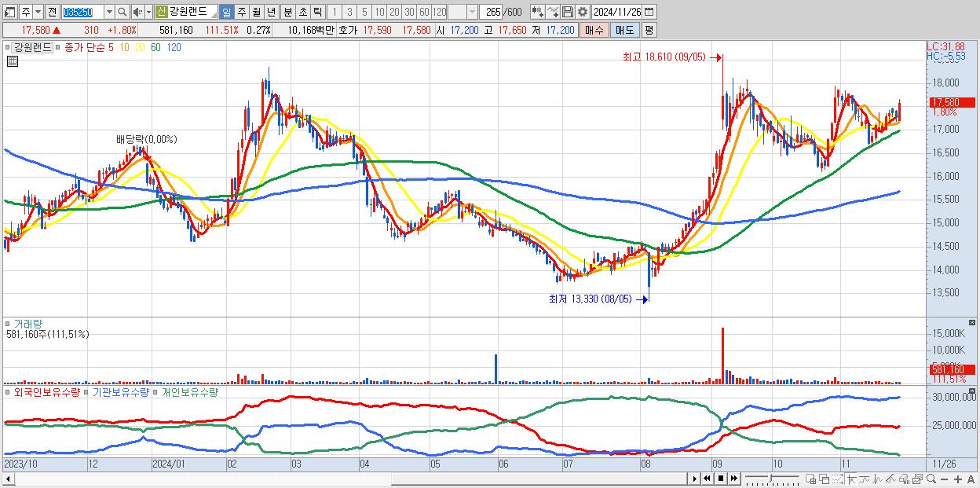Screen dimensions: 980x488
Task: Choose interval 5 in number buttons
Action: pyautogui.click(x=364, y=12)
